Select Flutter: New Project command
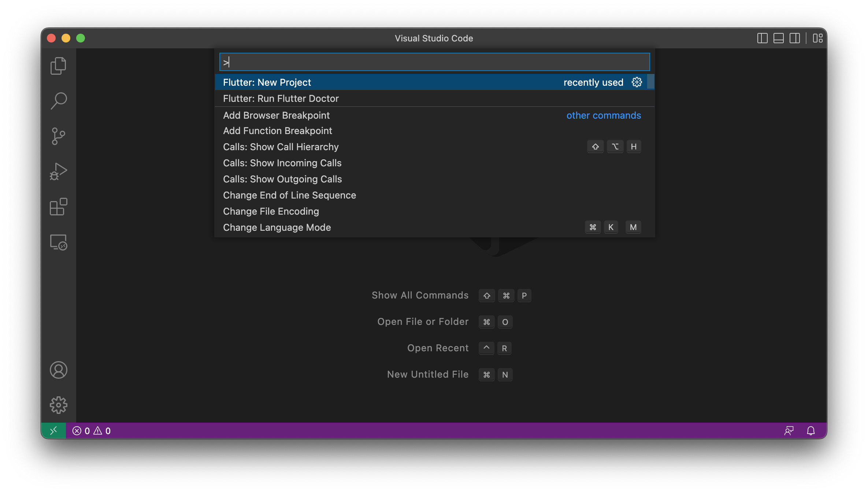The height and width of the screenshot is (493, 868). click(267, 82)
